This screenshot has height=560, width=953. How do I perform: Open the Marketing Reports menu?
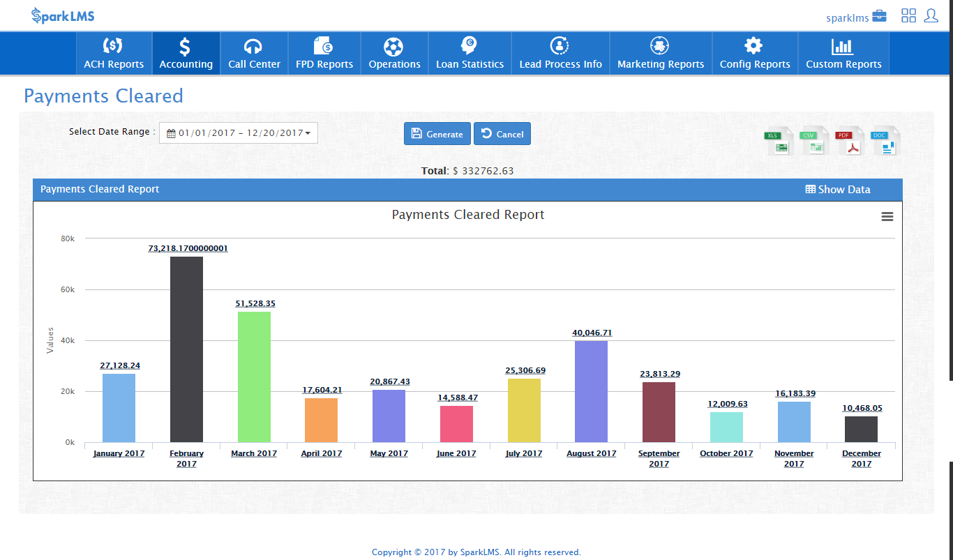pyautogui.click(x=661, y=53)
